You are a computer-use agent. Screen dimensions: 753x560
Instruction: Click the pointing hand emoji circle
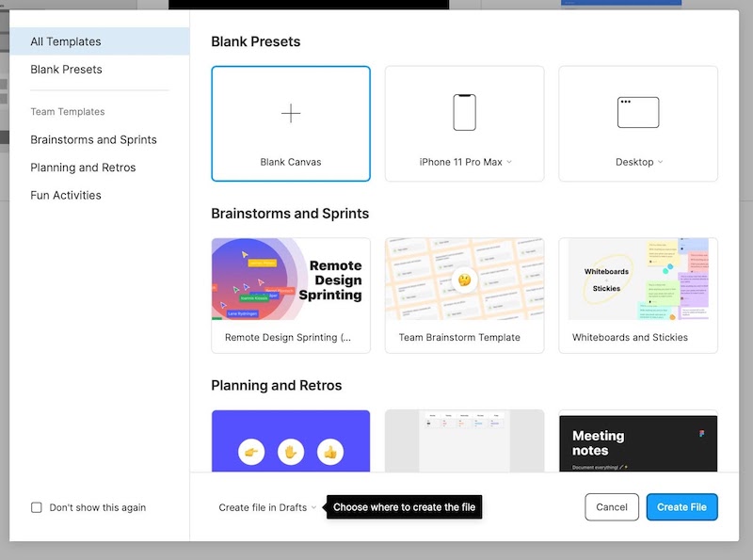(251, 452)
